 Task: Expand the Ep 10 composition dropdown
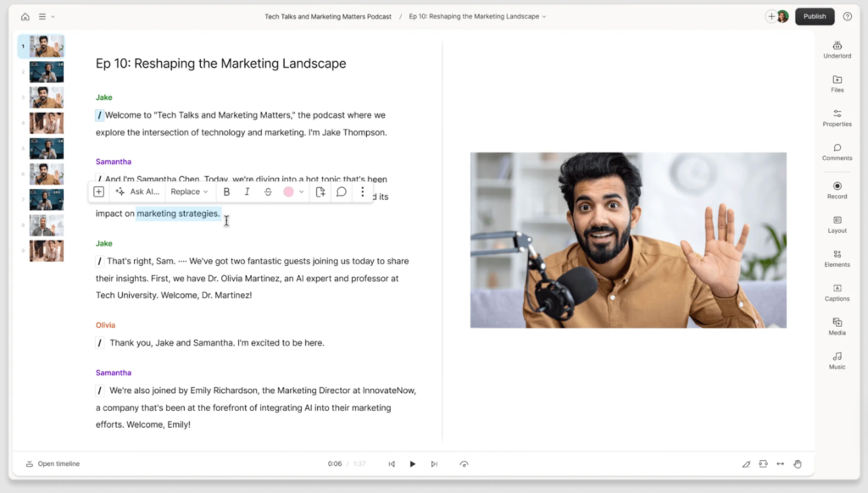coord(544,17)
